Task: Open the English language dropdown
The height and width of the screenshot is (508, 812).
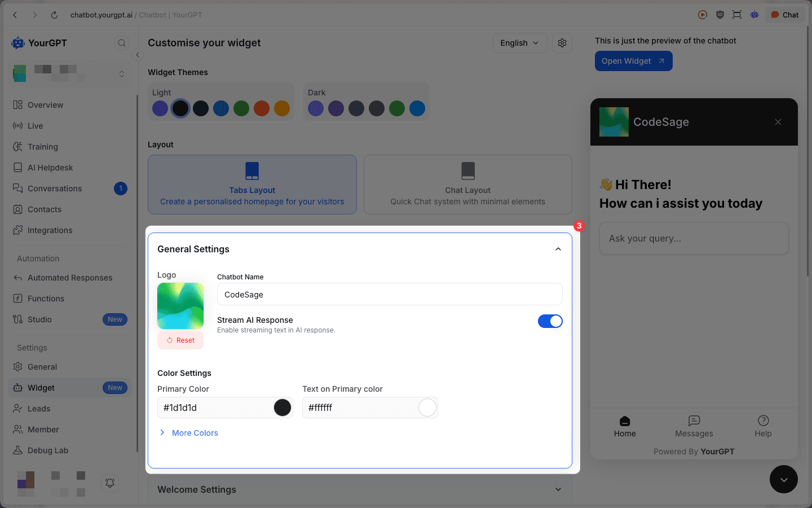Action: pos(519,42)
